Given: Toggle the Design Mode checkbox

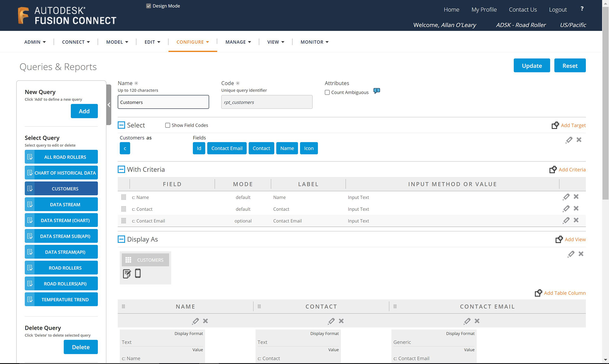Looking at the screenshot, I should pyautogui.click(x=148, y=6).
